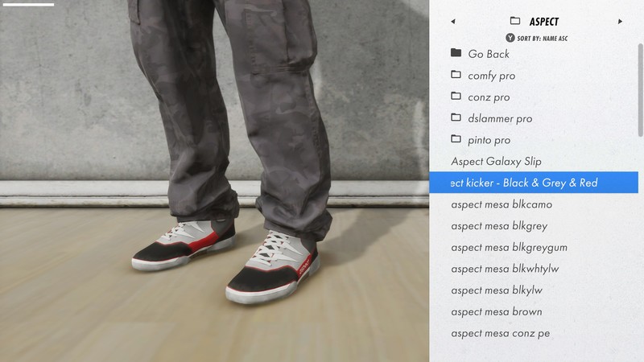Click the conz pro folder icon
Screen dimensions: 644x362
point(456,97)
